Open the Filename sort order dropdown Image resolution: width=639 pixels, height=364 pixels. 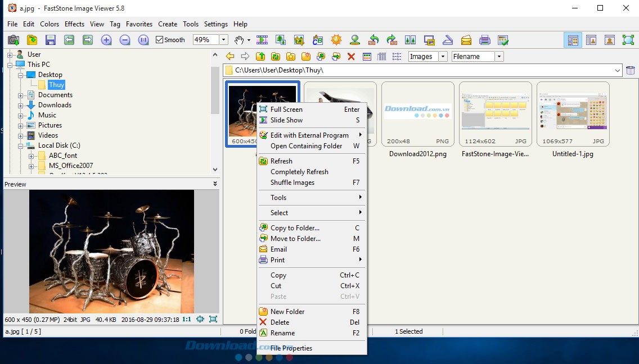coord(498,56)
